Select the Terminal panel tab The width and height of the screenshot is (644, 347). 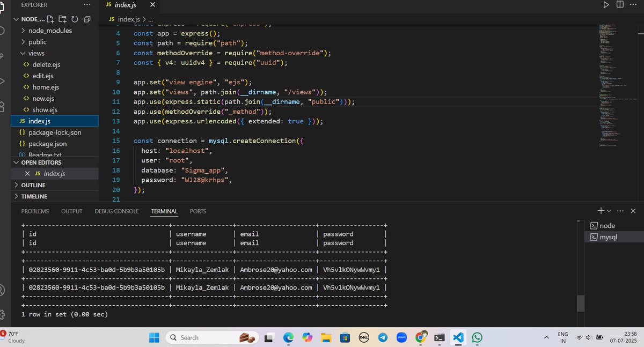[x=164, y=211]
